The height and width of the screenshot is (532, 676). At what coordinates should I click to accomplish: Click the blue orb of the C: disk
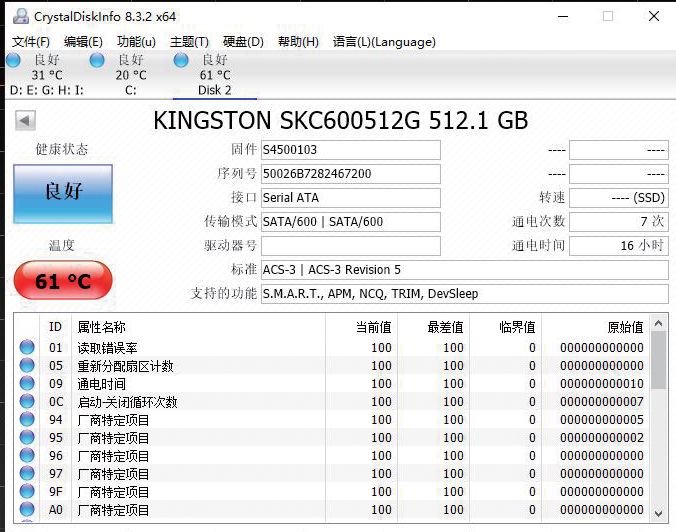97,60
